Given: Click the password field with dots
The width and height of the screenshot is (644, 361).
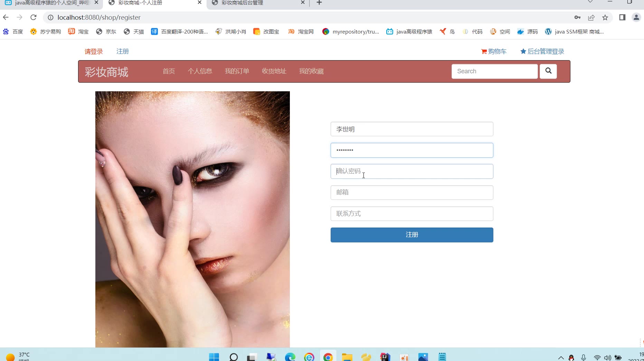Looking at the screenshot, I should coord(412,150).
